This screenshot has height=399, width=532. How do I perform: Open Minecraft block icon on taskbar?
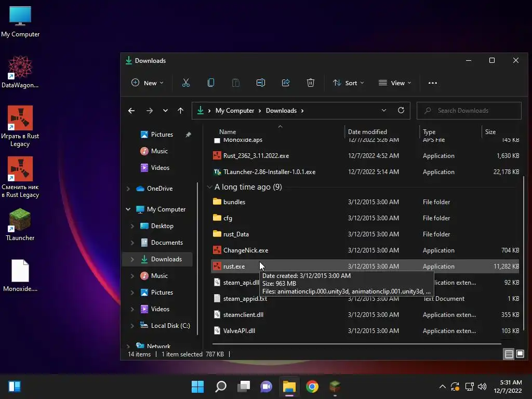coord(335,387)
